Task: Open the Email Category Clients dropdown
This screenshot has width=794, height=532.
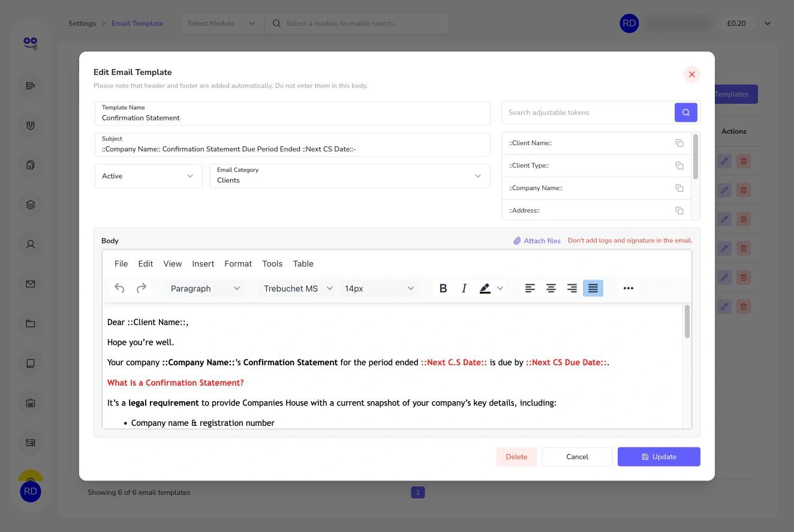Action: click(350, 176)
